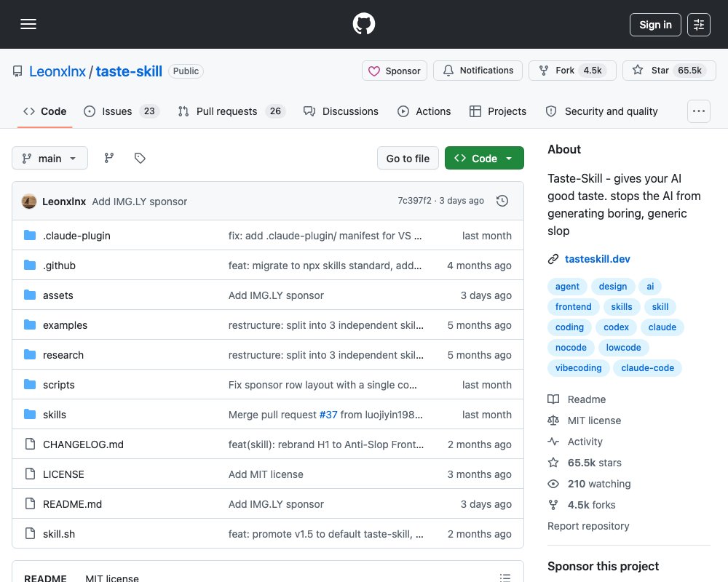The image size is (728, 582).
Task: Click LeonxInx avatar in latest commit row
Action: [29, 202]
